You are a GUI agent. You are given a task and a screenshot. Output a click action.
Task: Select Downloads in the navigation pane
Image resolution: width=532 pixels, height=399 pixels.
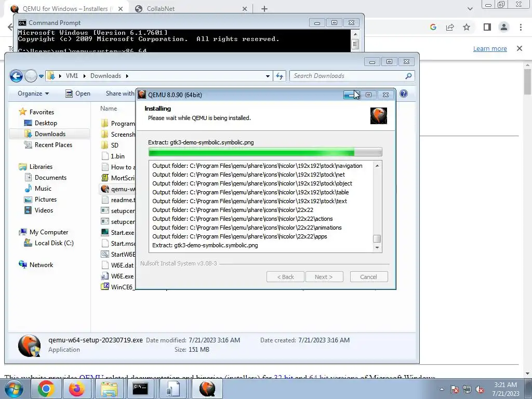[49, 134]
